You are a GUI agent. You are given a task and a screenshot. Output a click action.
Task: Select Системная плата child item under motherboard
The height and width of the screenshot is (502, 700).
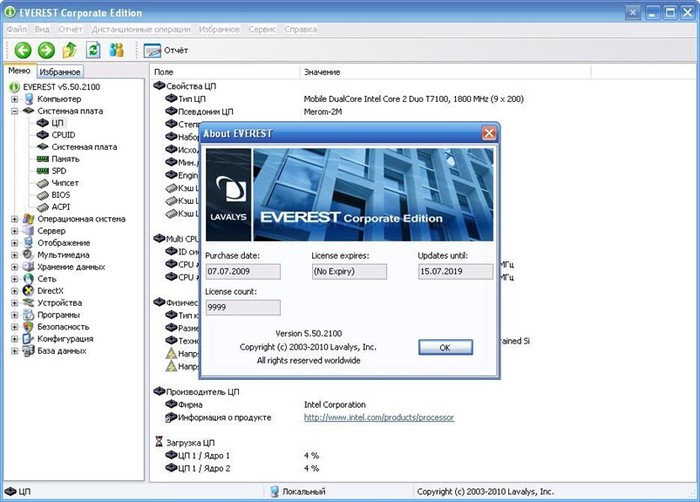[x=84, y=147]
